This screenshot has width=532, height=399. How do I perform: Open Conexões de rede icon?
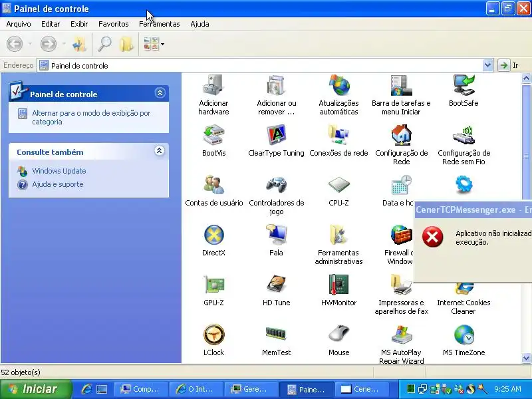(x=338, y=141)
